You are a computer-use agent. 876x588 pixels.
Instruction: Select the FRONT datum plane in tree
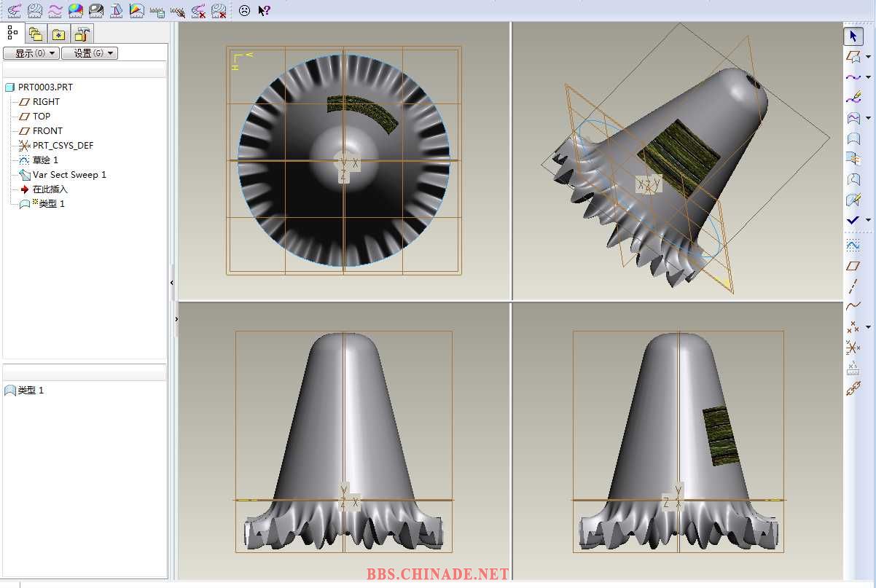click(47, 131)
